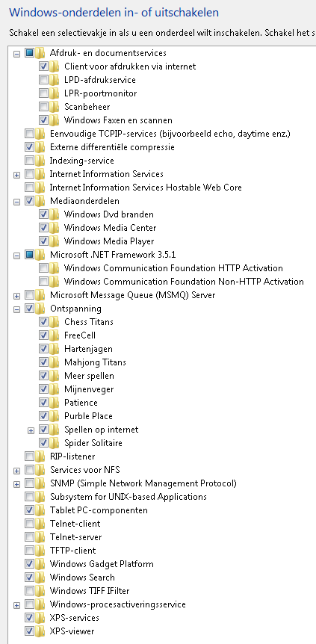The image size is (316, 644).
Task: Click the folder icon next to Chess Titans
Action: point(55,321)
